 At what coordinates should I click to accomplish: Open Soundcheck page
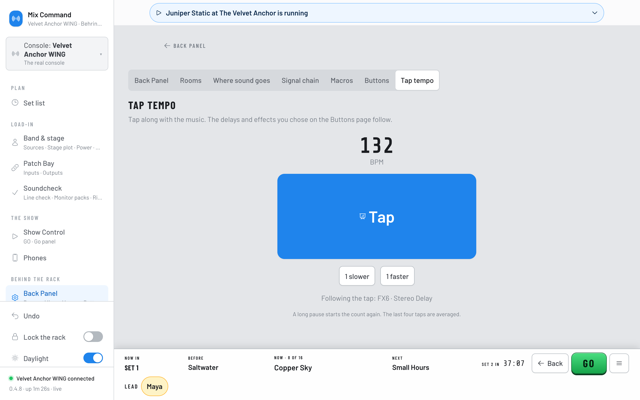pos(57,193)
